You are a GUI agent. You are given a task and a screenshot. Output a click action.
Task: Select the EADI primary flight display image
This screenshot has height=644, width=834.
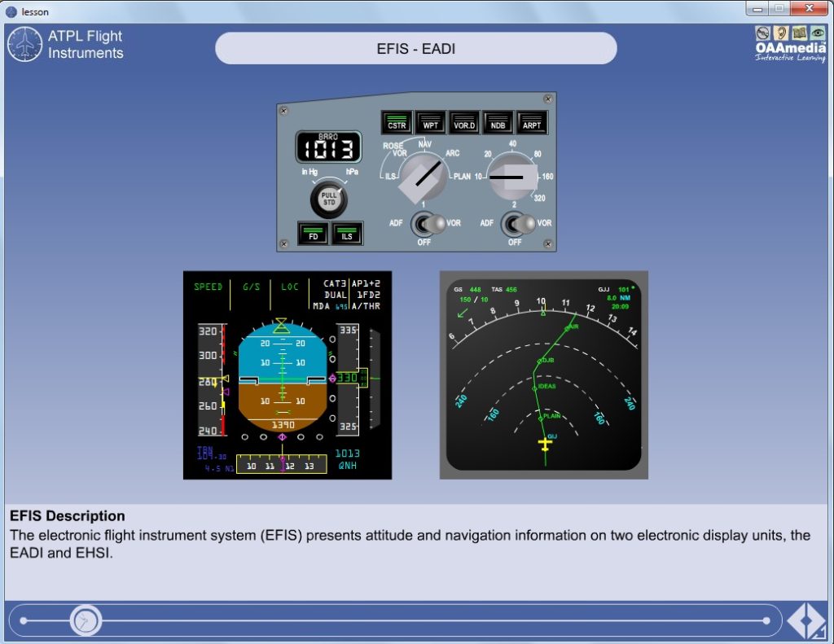point(288,375)
